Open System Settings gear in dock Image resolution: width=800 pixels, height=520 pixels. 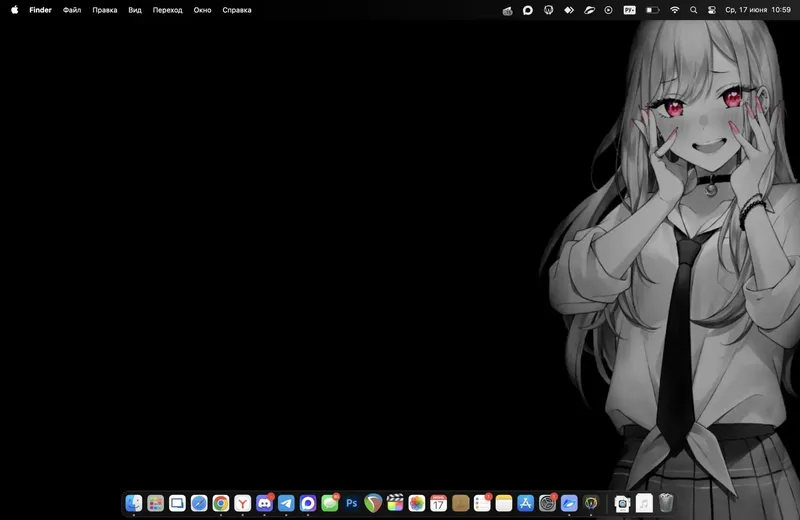pyautogui.click(x=547, y=503)
